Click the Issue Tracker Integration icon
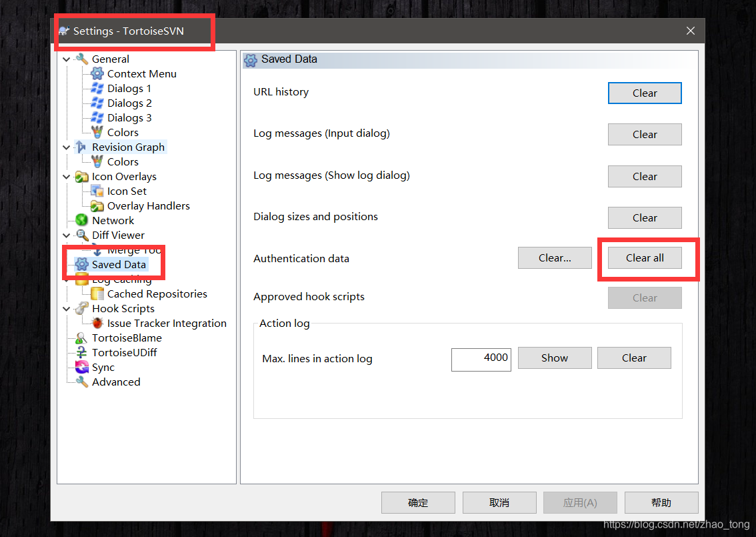The height and width of the screenshot is (537, 756). pyautogui.click(x=97, y=323)
